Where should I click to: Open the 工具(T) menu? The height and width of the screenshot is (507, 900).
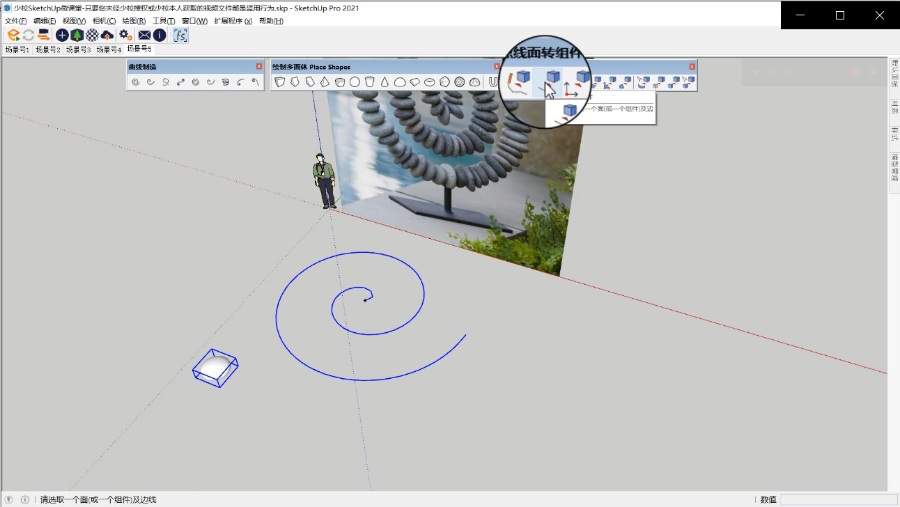coord(164,21)
